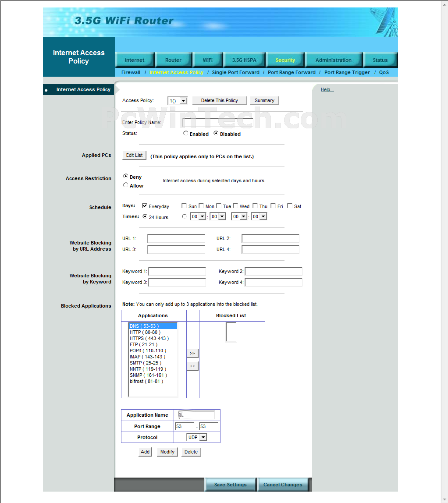Choose the Deny access restriction option
Image resolution: width=448 pixels, height=503 pixels.
click(x=125, y=176)
